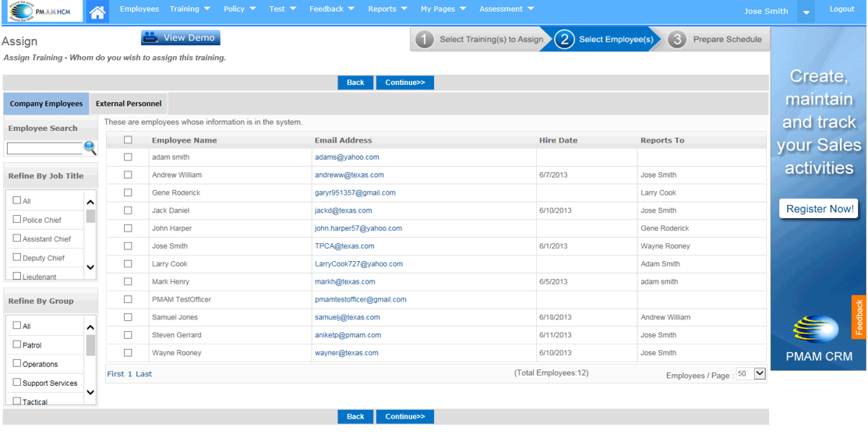
Task: Check the Assistant Chief job title filter
Action: (x=17, y=238)
